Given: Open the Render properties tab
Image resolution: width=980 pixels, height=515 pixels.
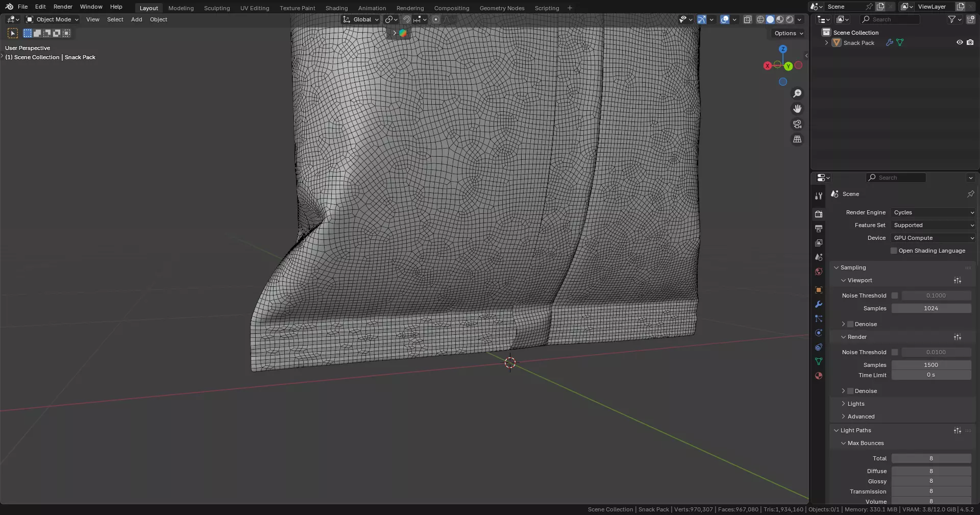Looking at the screenshot, I should (819, 214).
